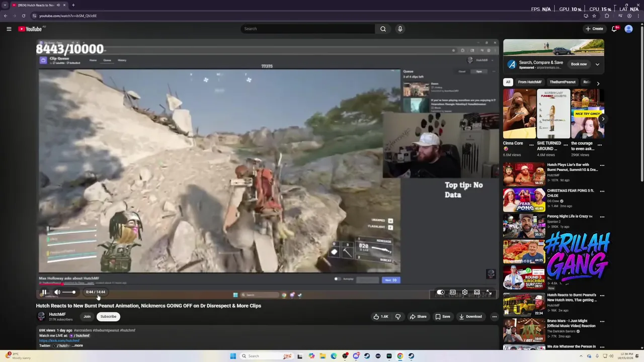644x362 pixels.
Task: Download the video
Action: [x=471, y=317]
